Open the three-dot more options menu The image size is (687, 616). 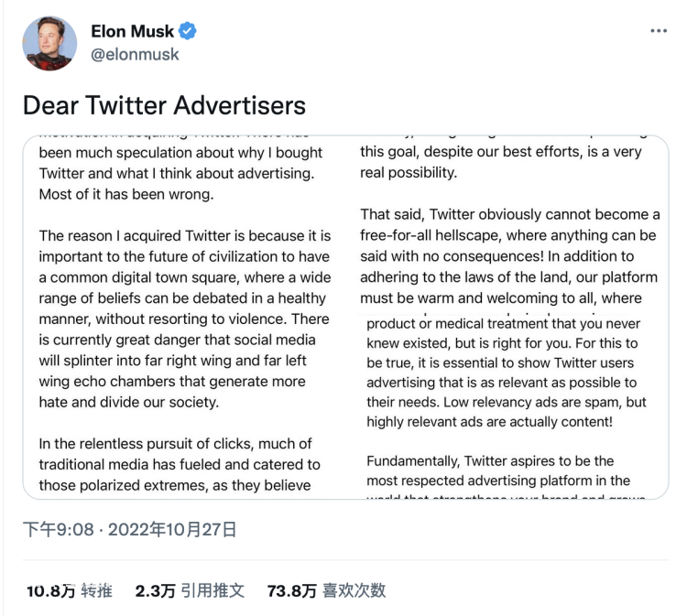658,31
